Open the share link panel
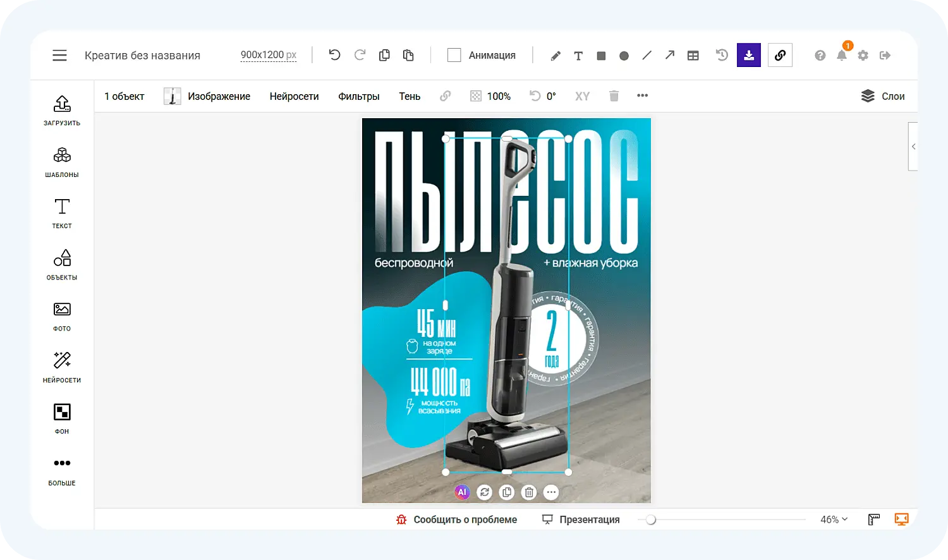 [779, 55]
